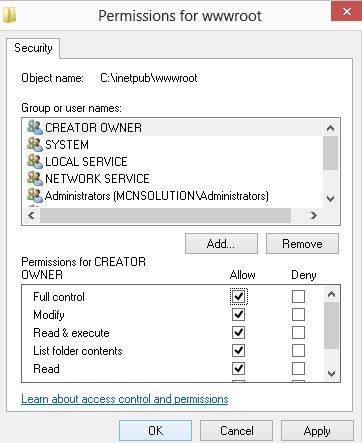The width and height of the screenshot is (362, 443).
Task: Click the Full control permission label
Action: pyautogui.click(x=59, y=297)
